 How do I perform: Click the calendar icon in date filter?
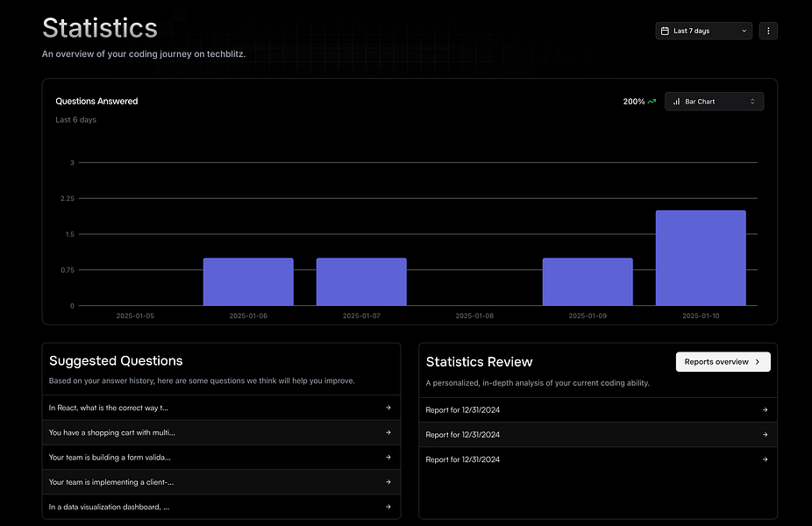pos(665,31)
